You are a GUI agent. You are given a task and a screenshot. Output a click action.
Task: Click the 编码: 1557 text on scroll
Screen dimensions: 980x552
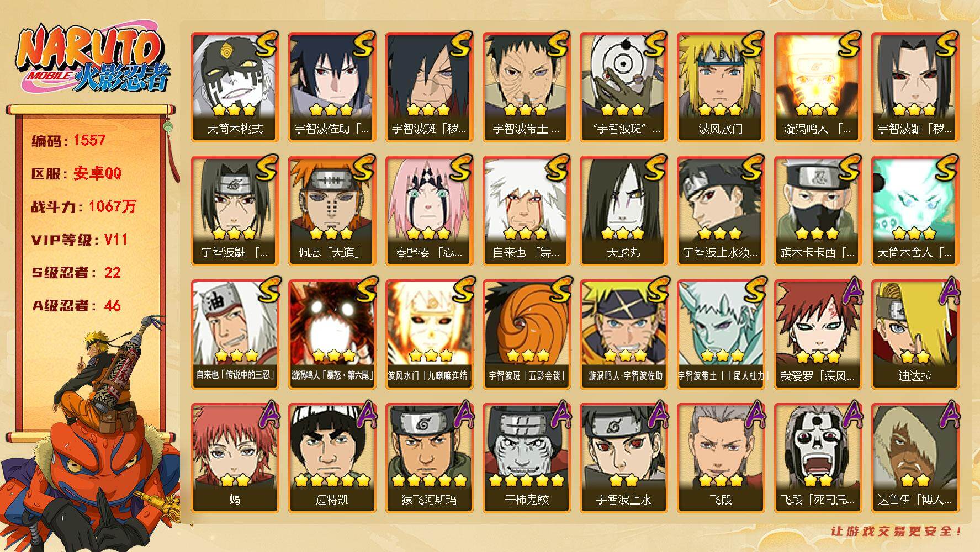pyautogui.click(x=68, y=140)
